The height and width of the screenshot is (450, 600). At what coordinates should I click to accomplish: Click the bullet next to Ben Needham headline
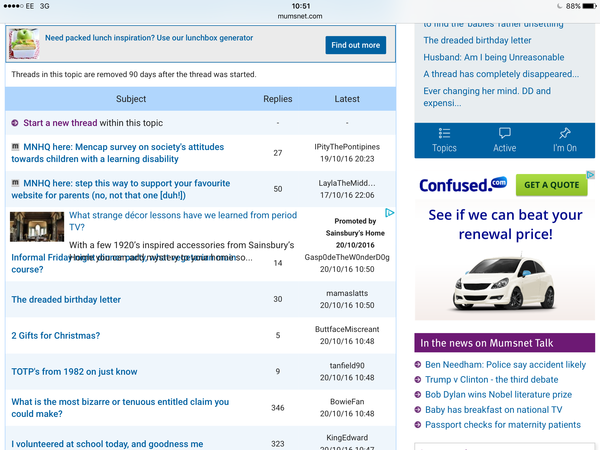point(418,365)
